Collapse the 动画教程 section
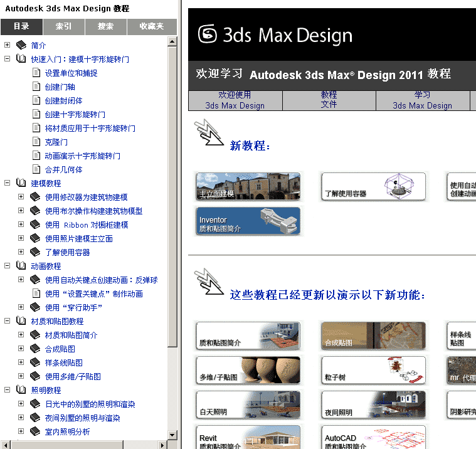476x449 pixels. pos(8,266)
